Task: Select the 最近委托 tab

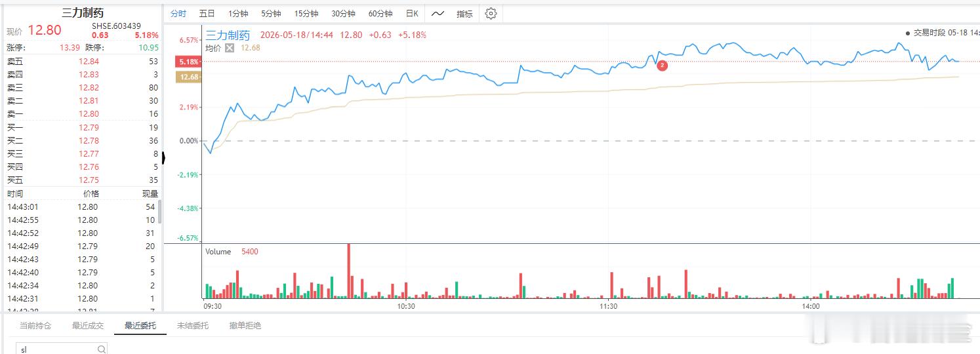Action: click(140, 326)
